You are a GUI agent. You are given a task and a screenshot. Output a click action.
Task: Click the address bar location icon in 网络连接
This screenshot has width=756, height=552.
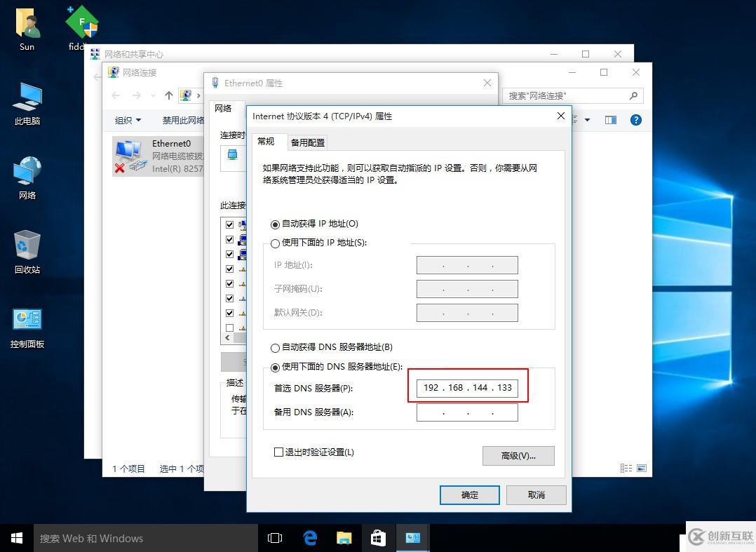(186, 95)
